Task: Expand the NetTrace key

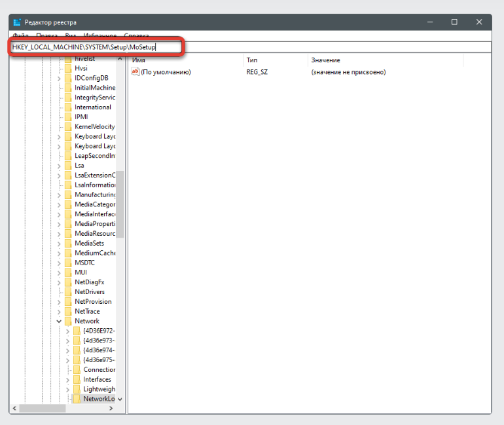Action: coord(59,312)
